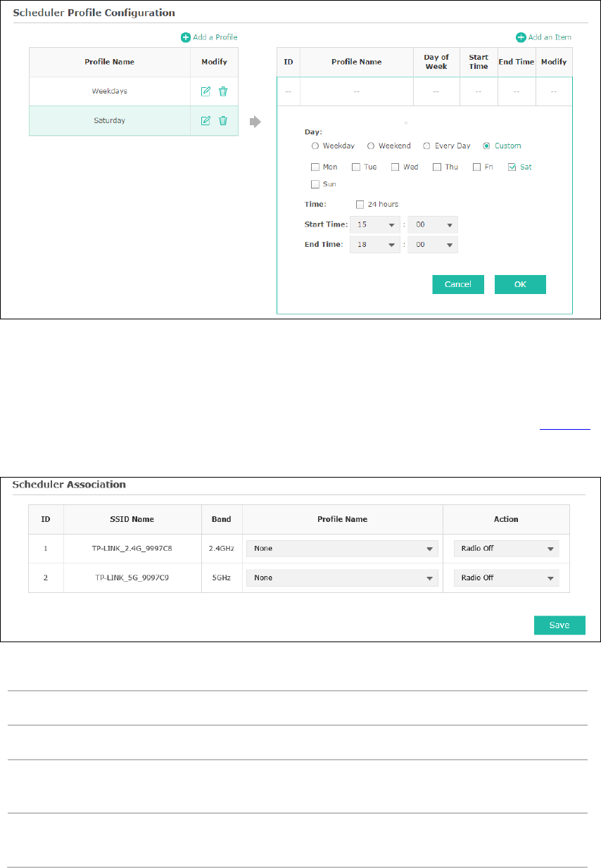601x868 pixels.
Task: Click the Start Time column header
Action: pos(479,62)
